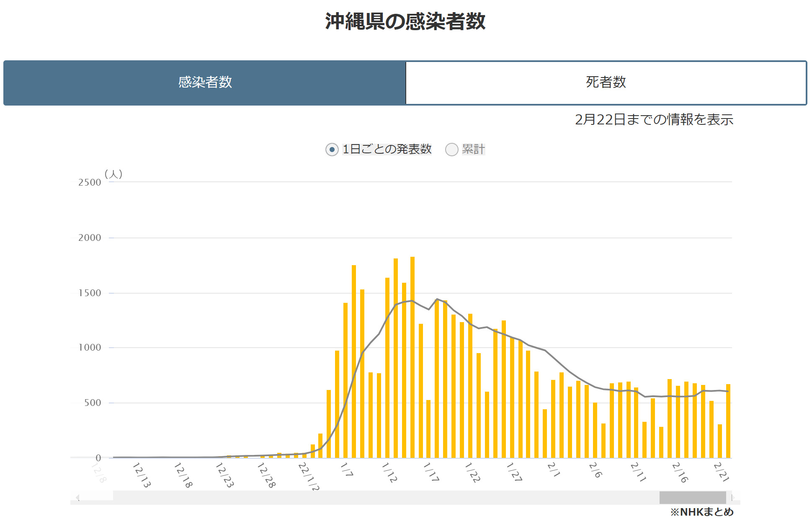Click the 沖縄県の感染者数 heading
Image resolution: width=812 pixels, height=519 pixels.
click(405, 21)
